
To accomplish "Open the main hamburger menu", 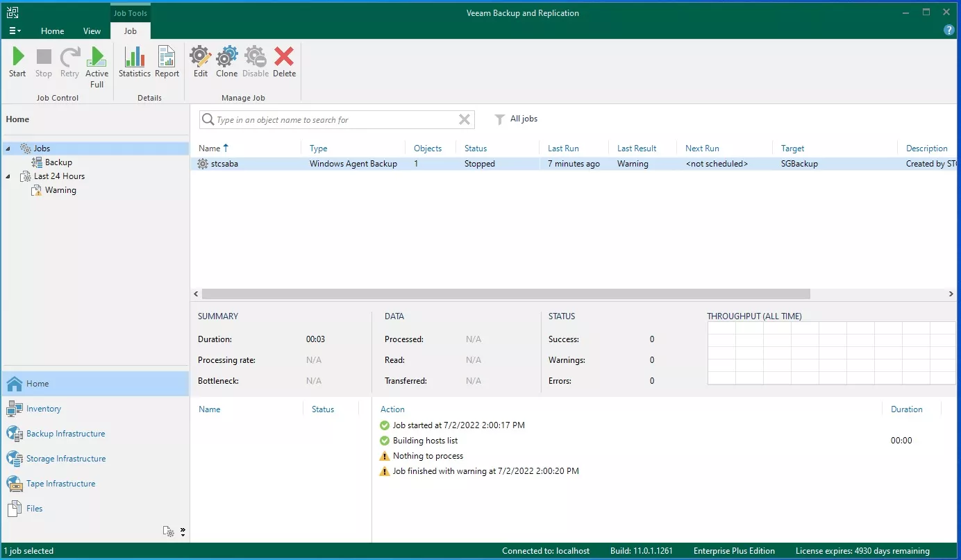I will click(x=15, y=31).
